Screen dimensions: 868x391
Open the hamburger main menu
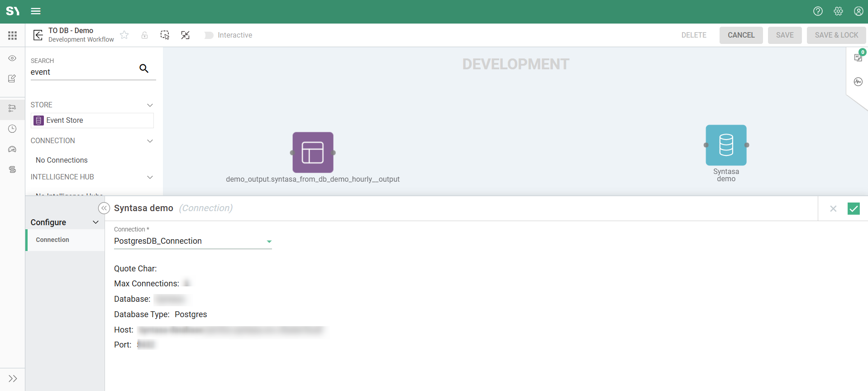(x=36, y=11)
